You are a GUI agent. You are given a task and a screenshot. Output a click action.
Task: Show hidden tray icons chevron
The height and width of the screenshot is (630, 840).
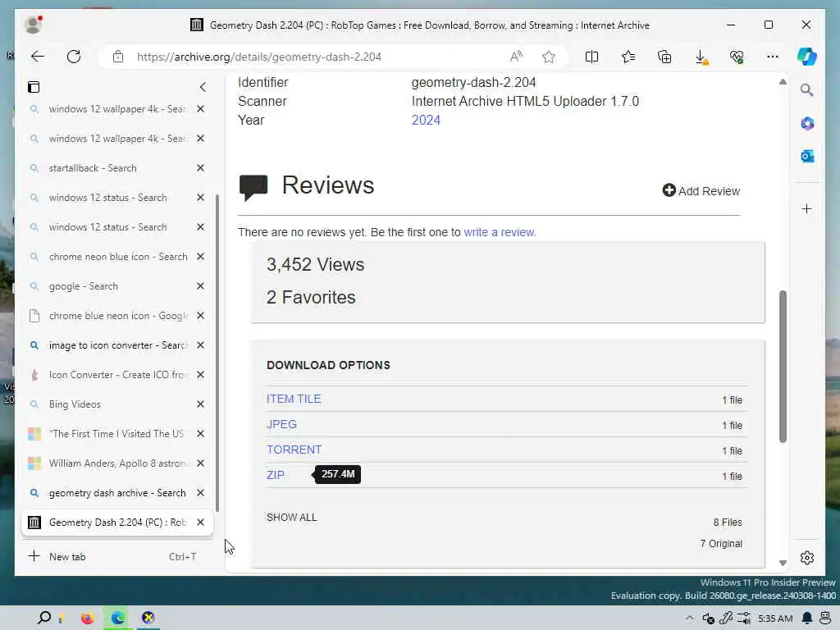coord(689,619)
